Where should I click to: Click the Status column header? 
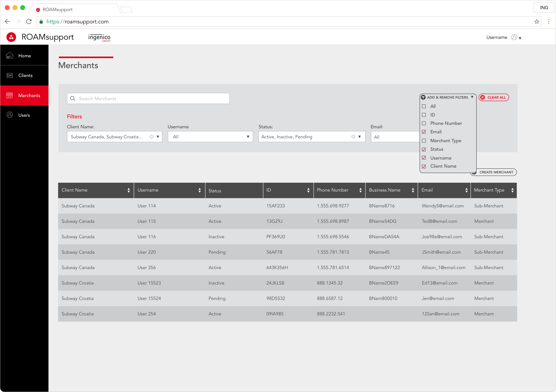click(x=234, y=191)
